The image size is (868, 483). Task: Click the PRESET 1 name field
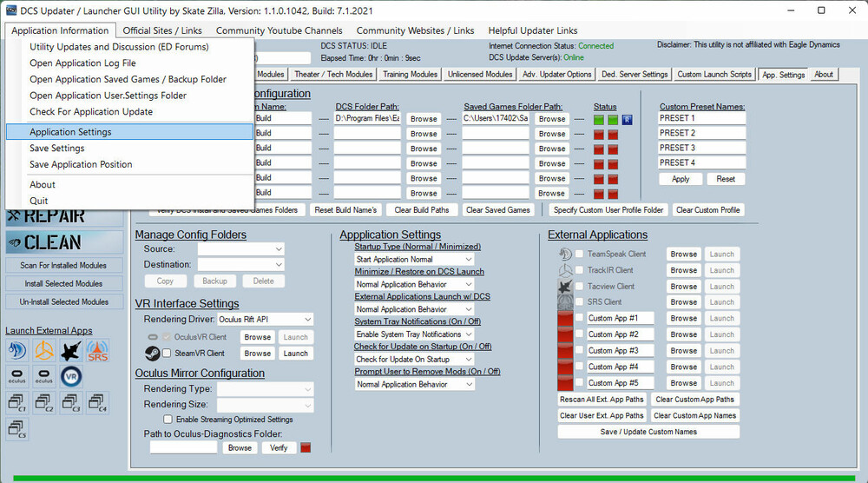pyautogui.click(x=702, y=118)
